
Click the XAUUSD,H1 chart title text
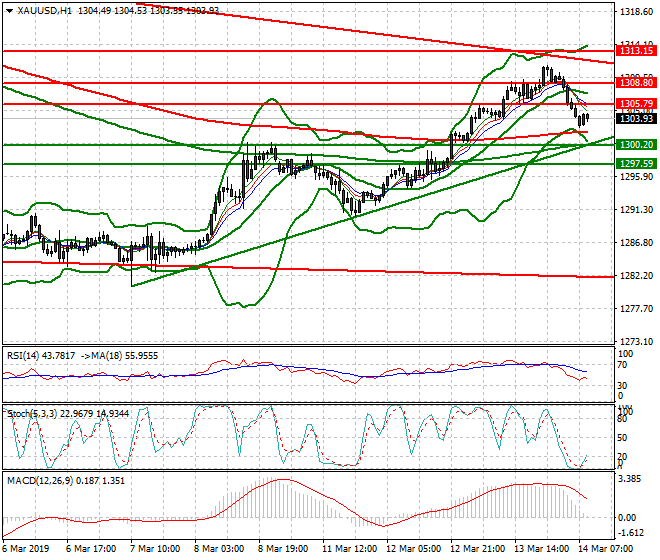coord(44,11)
